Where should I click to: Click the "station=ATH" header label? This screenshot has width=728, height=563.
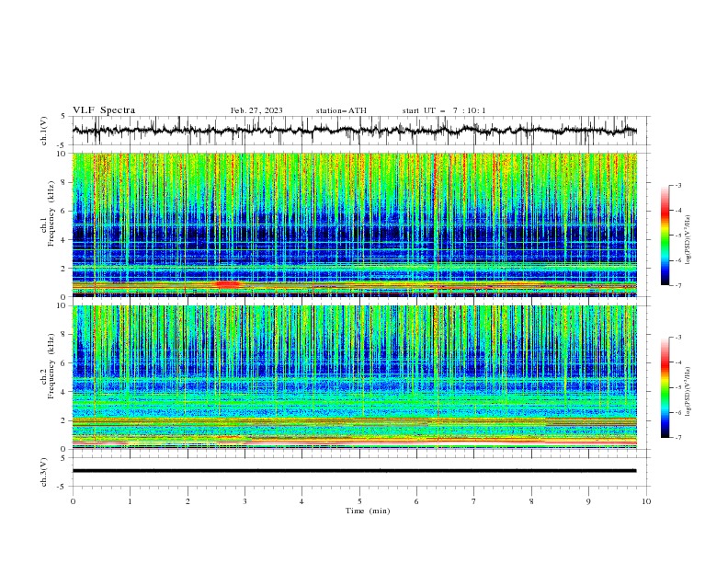pyautogui.click(x=341, y=110)
